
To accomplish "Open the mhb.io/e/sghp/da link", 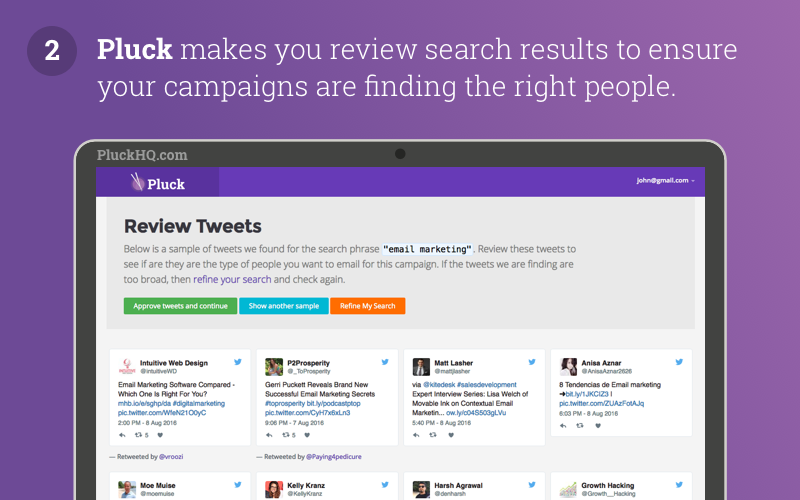I will (144, 403).
